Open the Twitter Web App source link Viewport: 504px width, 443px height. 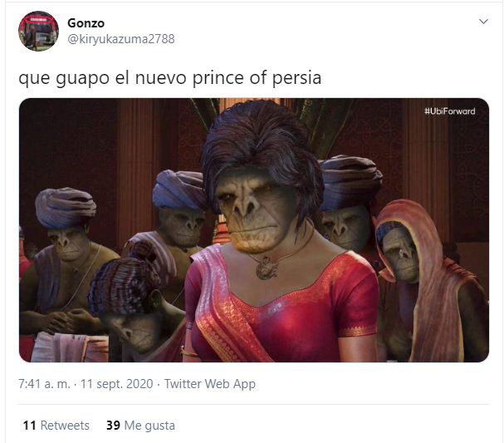[210, 384]
